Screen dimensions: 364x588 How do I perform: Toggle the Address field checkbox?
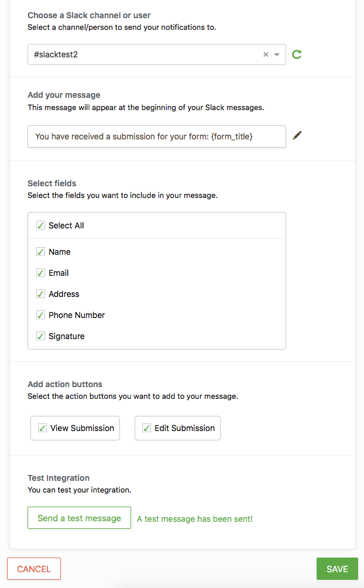41,294
